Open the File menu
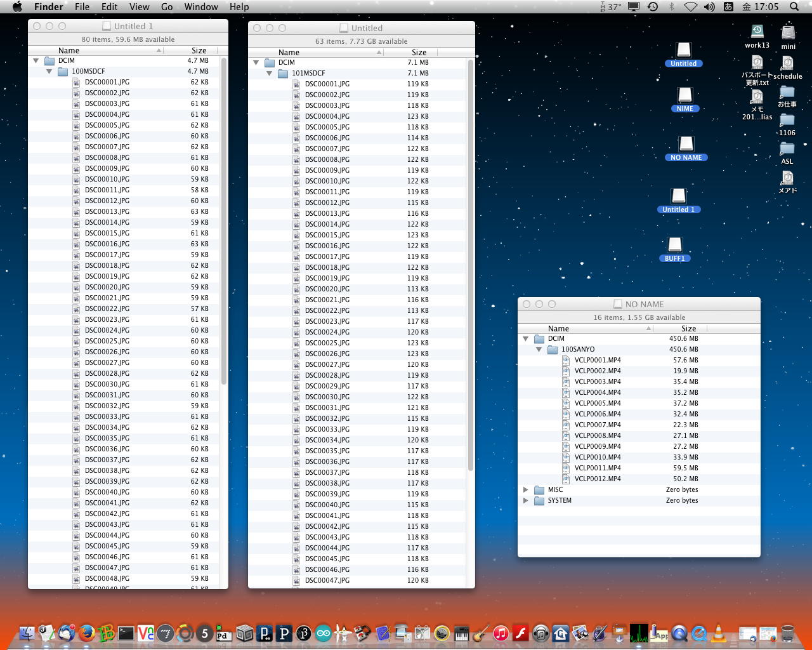Screen dimensions: 812x650 [82, 7]
